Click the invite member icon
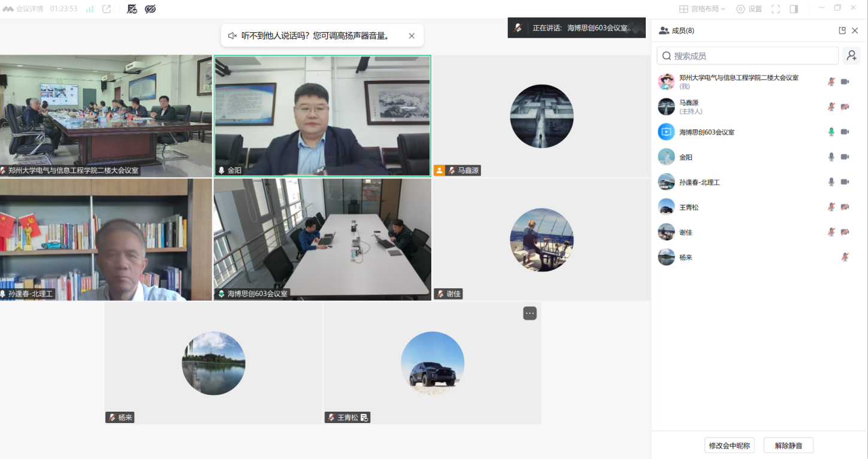The height and width of the screenshot is (459, 868). pyautogui.click(x=852, y=56)
